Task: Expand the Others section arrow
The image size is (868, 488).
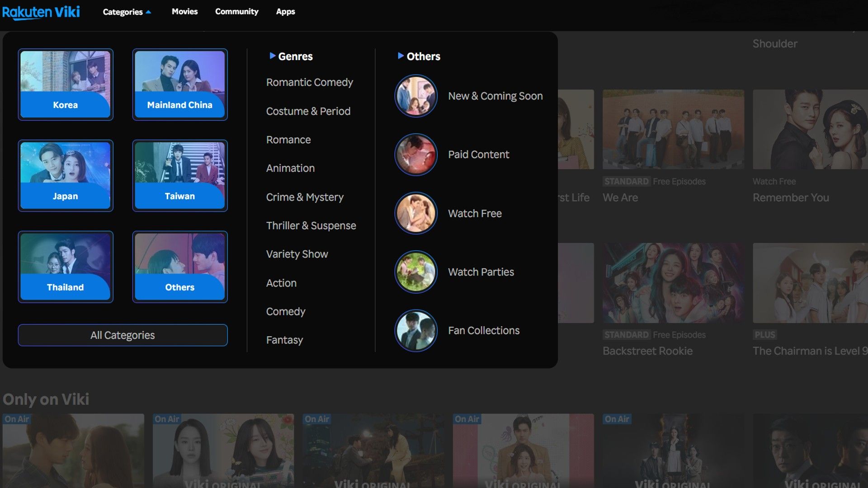Action: point(400,56)
